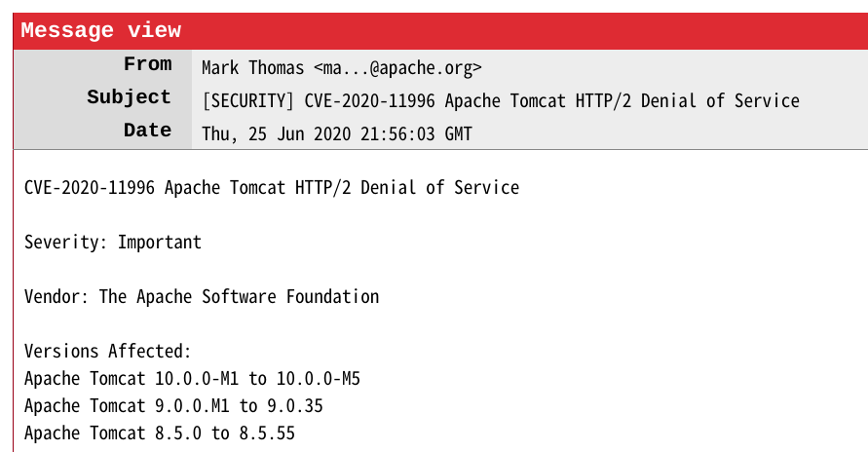Click the Apache Tomcat 9.0.0.M1 to 9.0.35 line
Image resolution: width=868 pixels, height=452 pixels.
point(173,406)
